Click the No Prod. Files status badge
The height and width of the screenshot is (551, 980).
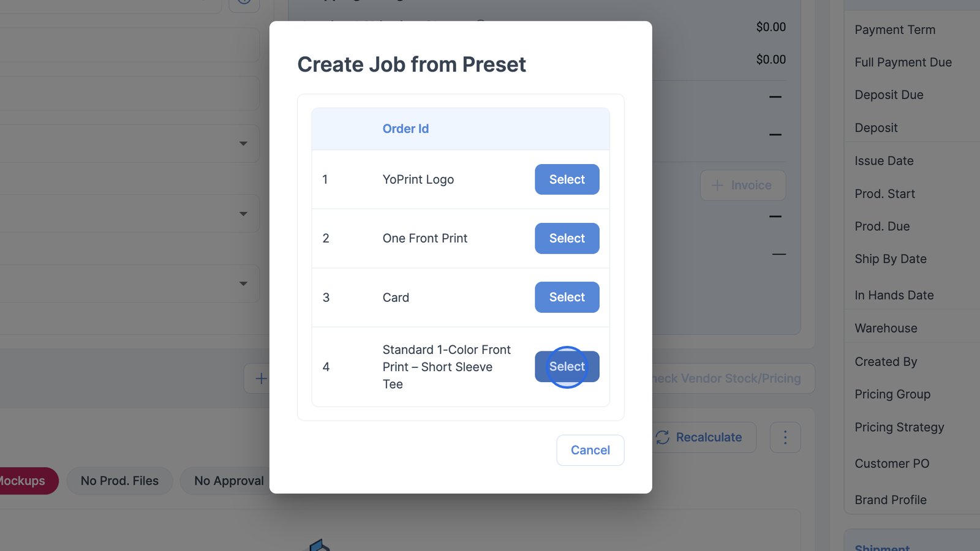pyautogui.click(x=119, y=481)
